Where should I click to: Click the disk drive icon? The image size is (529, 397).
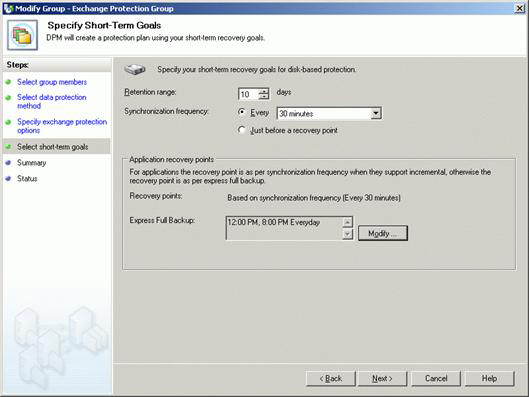click(135, 69)
